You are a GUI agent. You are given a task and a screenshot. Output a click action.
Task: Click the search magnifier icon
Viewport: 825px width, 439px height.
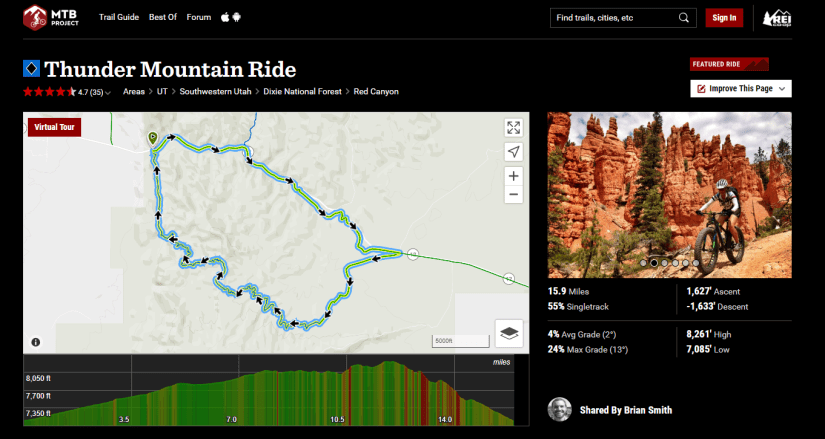[x=684, y=18]
